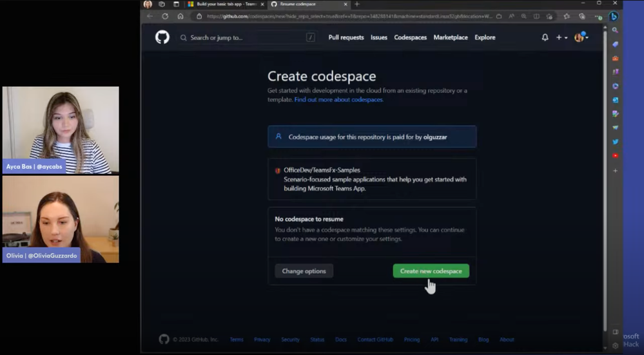
Task: Click the github.com address bar URL
Action: (349, 16)
